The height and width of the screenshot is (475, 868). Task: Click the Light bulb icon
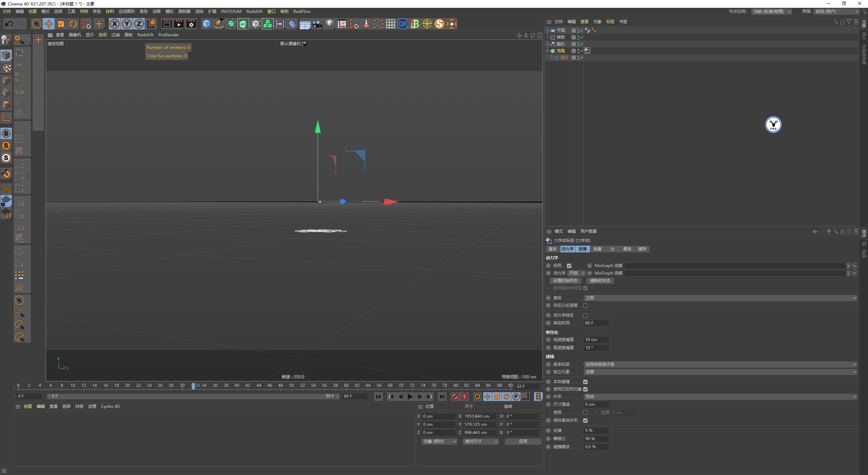[x=329, y=24]
